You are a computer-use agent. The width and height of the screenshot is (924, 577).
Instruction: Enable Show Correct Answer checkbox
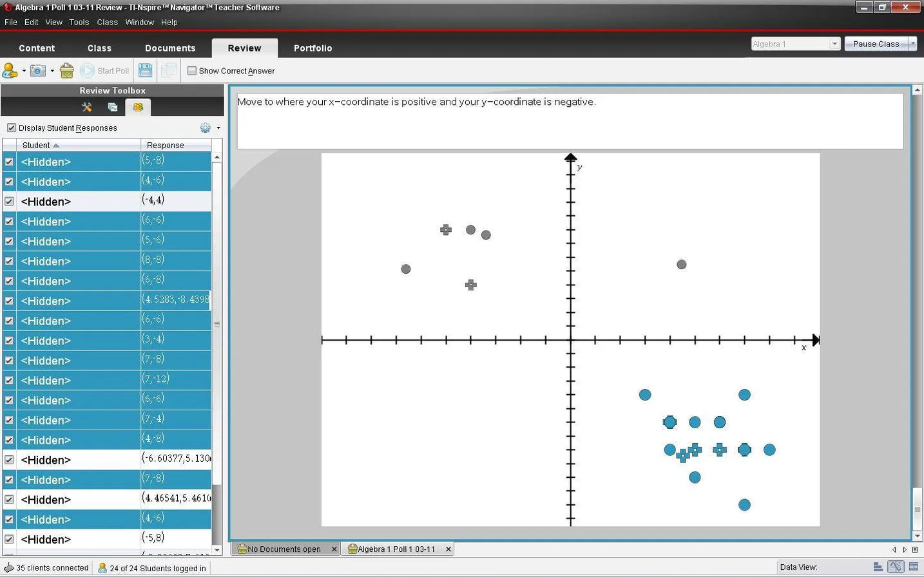192,71
